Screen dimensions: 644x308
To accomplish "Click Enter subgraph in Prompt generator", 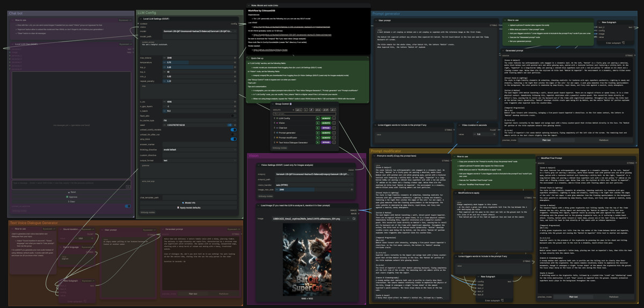I will (616, 43).
